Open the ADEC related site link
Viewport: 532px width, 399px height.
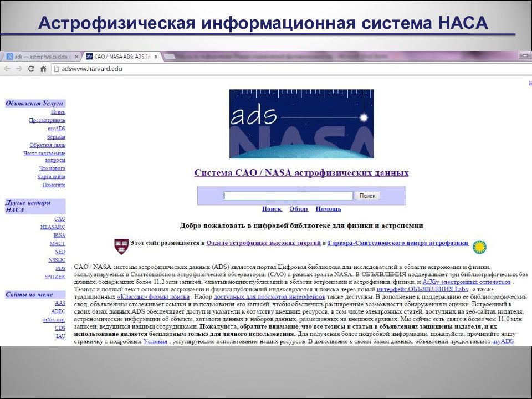[58, 311]
